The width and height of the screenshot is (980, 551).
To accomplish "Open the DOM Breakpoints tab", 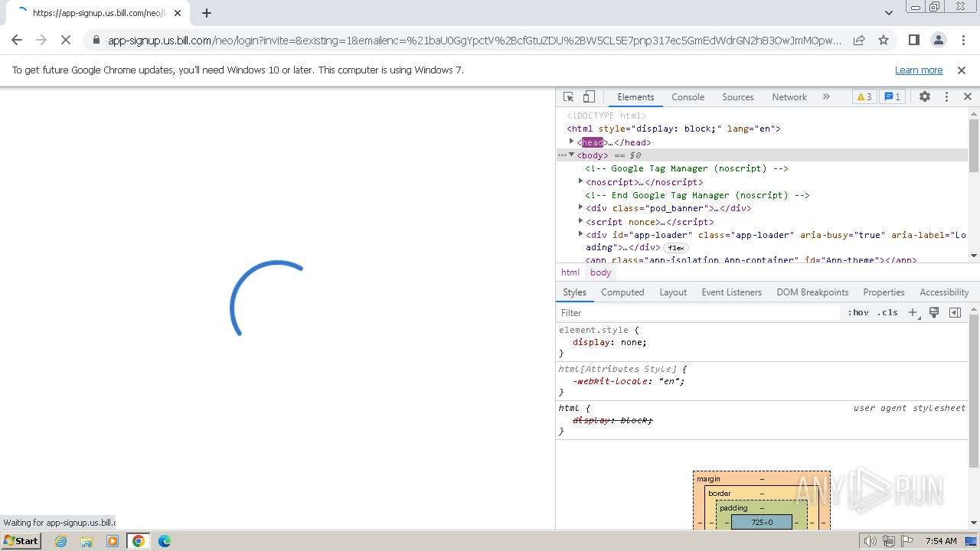I will (812, 292).
